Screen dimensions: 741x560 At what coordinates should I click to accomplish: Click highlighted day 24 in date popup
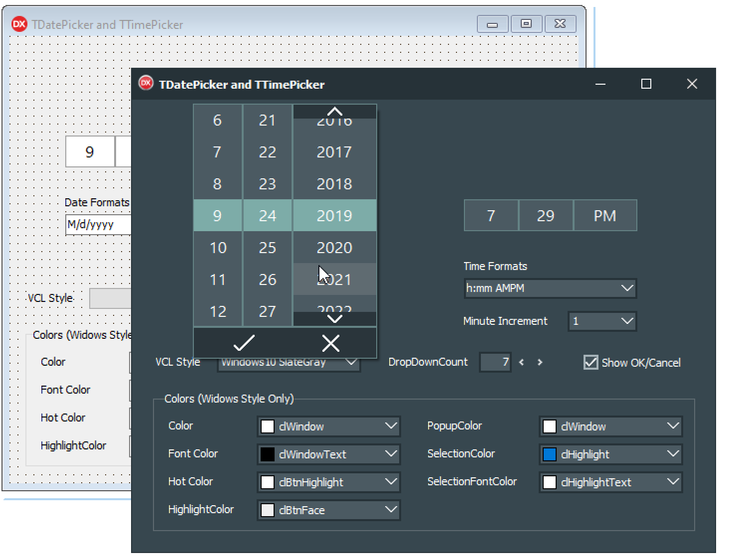point(268,216)
